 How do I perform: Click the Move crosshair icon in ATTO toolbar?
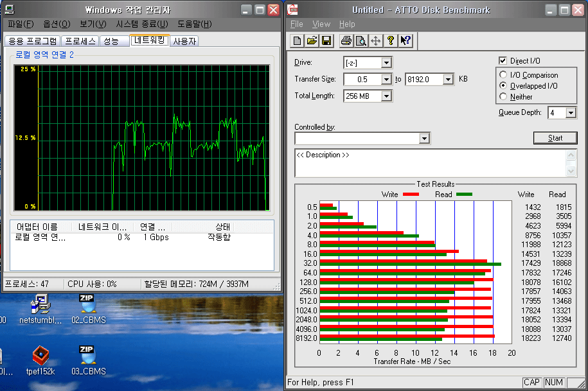[375, 40]
